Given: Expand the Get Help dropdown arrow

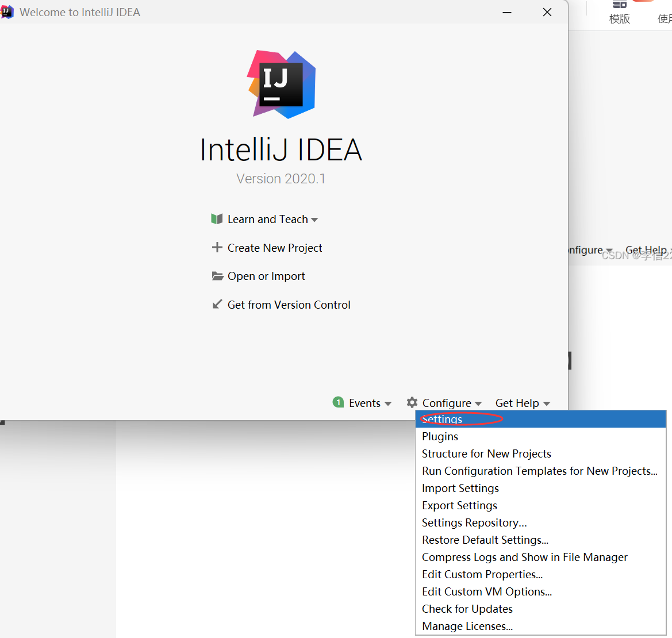Looking at the screenshot, I should 547,403.
